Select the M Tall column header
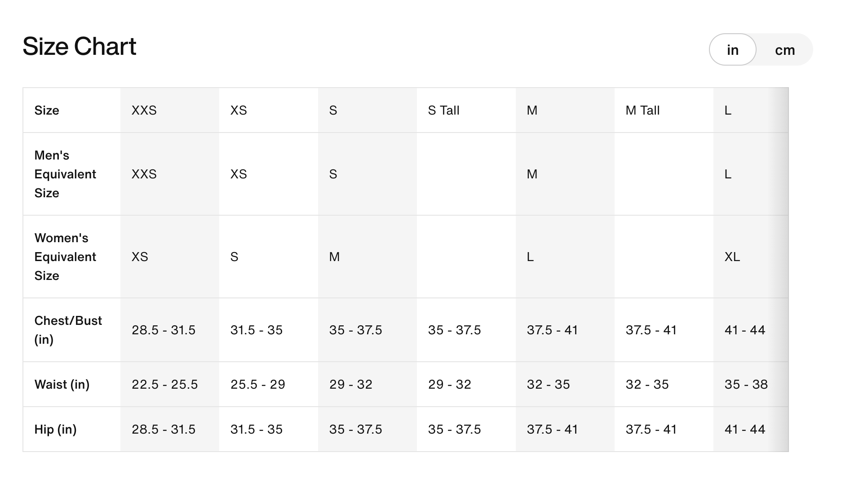868x479 pixels. 642,111
